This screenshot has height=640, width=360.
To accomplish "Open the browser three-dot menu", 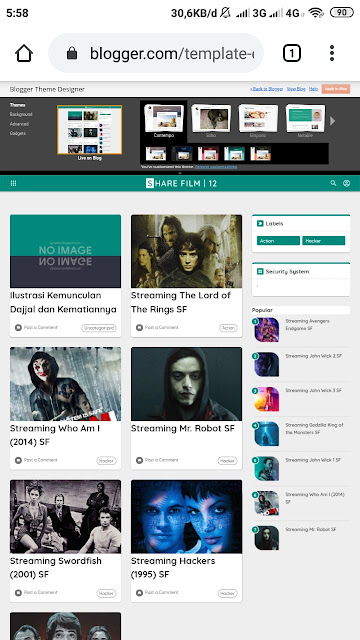I will [x=332, y=53].
